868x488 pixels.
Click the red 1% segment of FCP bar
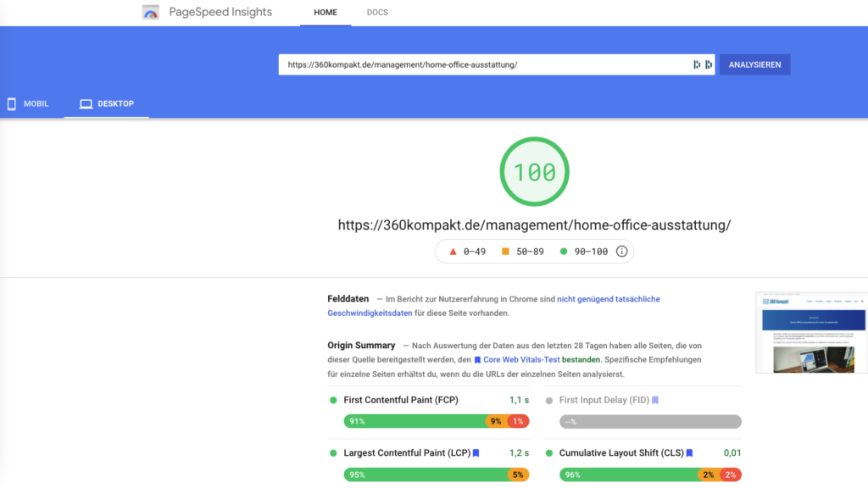tap(518, 422)
